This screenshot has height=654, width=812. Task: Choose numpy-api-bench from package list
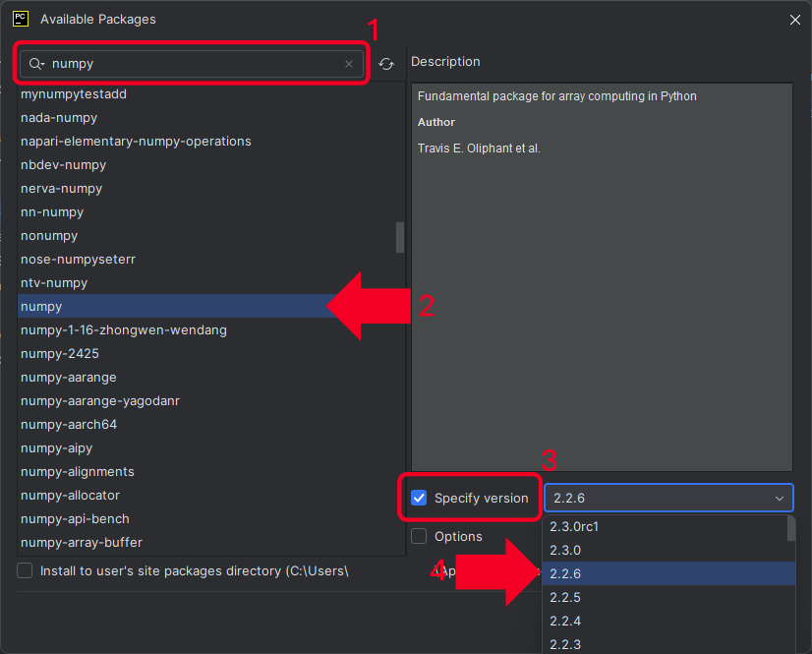[75, 519]
